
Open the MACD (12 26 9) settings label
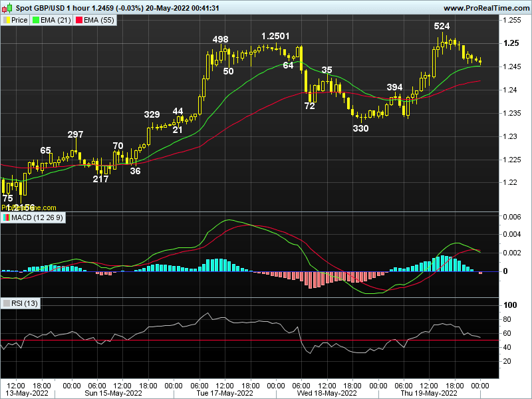click(x=37, y=217)
